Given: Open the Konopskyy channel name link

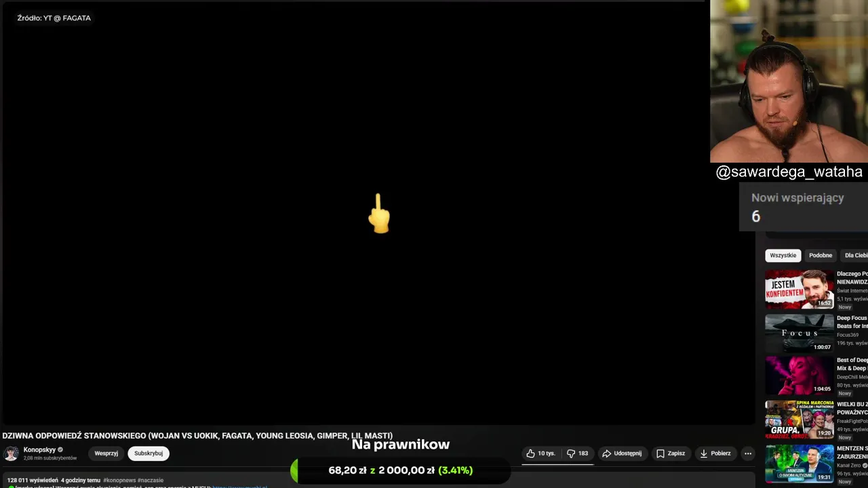Looking at the screenshot, I should (x=39, y=450).
